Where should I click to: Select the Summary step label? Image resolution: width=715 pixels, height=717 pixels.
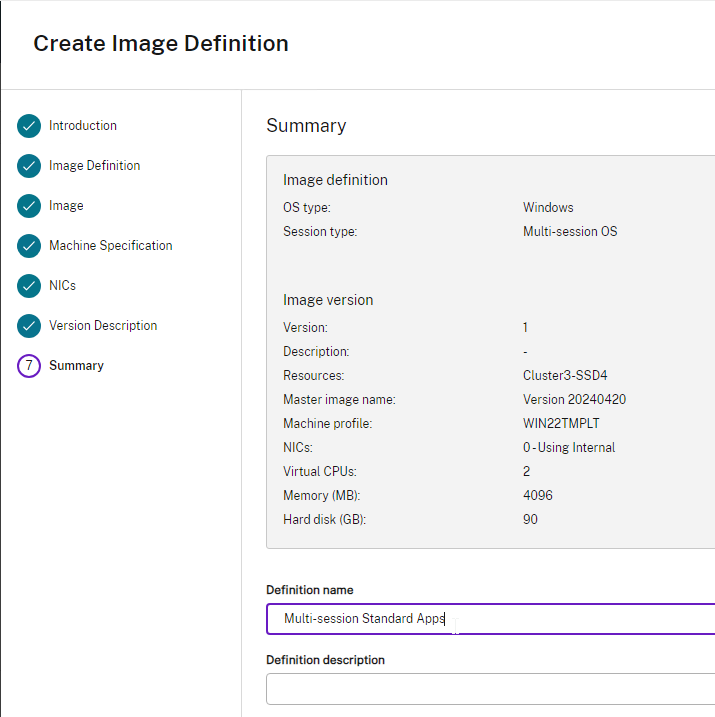coord(76,366)
